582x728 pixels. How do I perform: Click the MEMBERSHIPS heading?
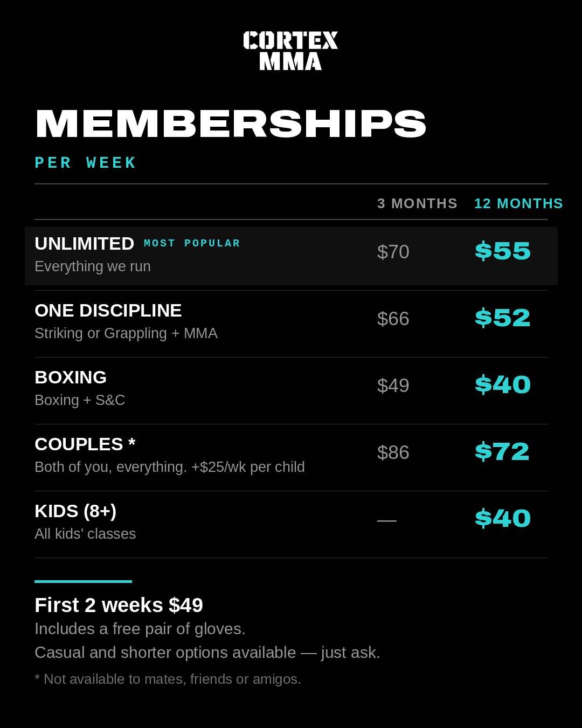tap(231, 125)
